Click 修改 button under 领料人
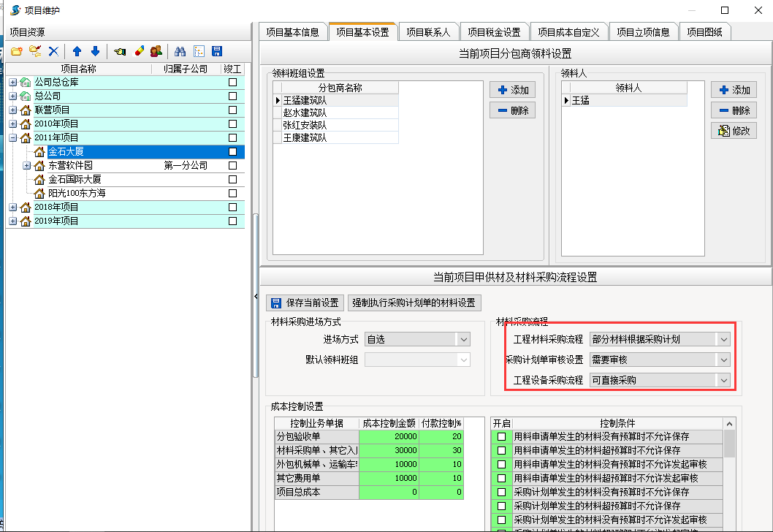 tap(734, 131)
